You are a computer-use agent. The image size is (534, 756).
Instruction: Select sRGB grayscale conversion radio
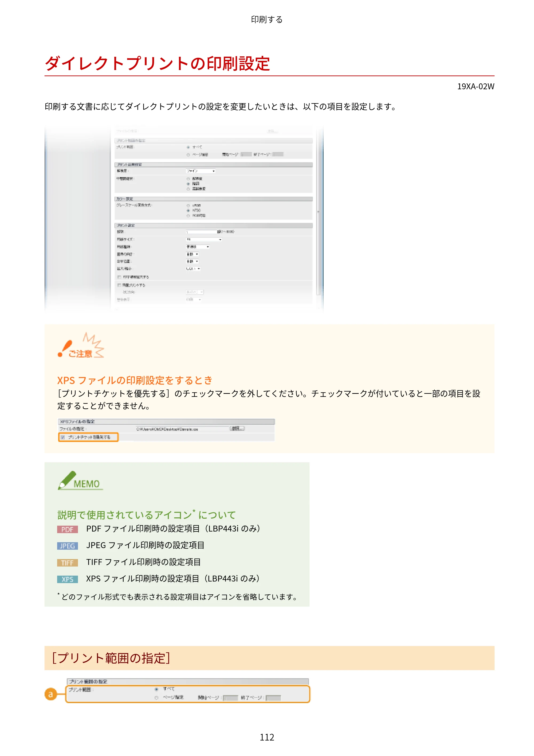point(188,206)
